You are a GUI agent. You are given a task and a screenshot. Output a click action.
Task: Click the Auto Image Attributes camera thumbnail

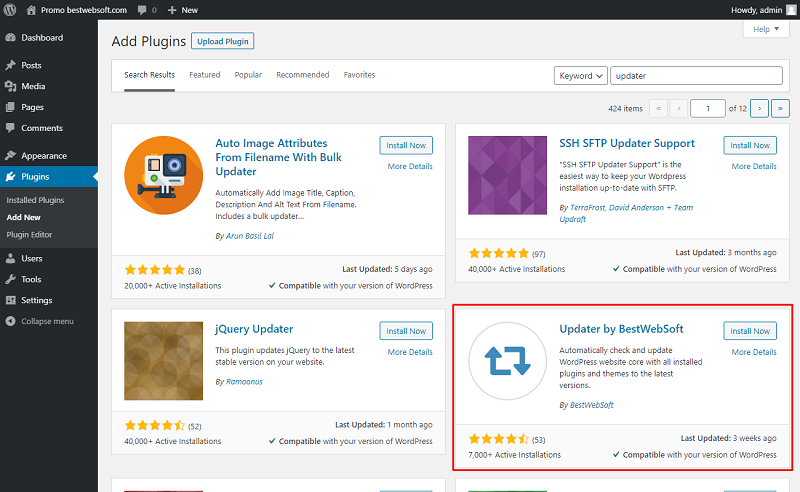point(163,175)
